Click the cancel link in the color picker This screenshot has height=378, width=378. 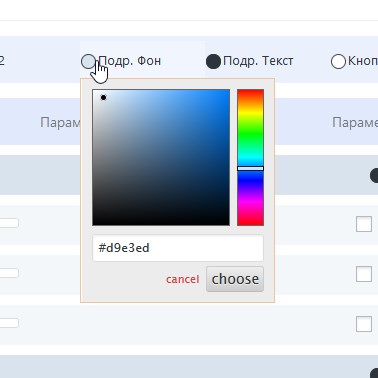pyautogui.click(x=182, y=279)
